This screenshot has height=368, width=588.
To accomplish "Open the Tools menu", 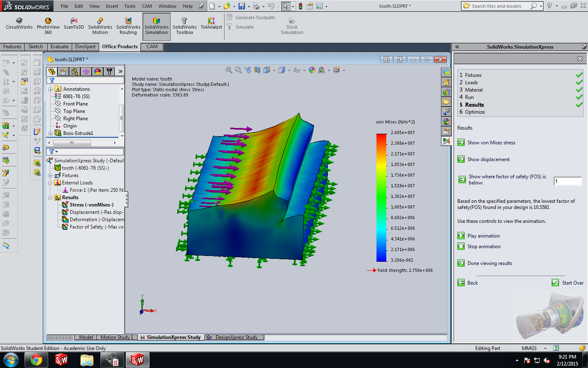I will point(130,6).
